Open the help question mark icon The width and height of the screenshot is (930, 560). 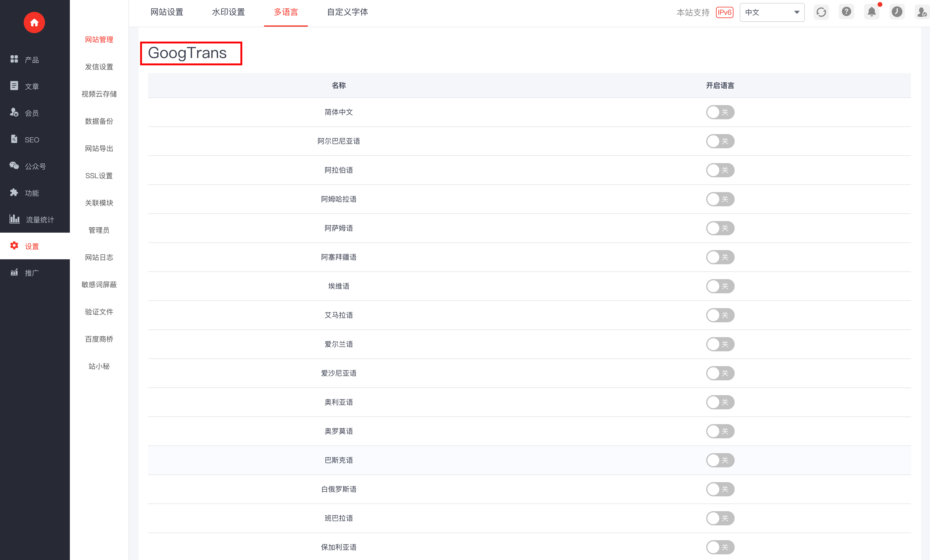pyautogui.click(x=846, y=12)
